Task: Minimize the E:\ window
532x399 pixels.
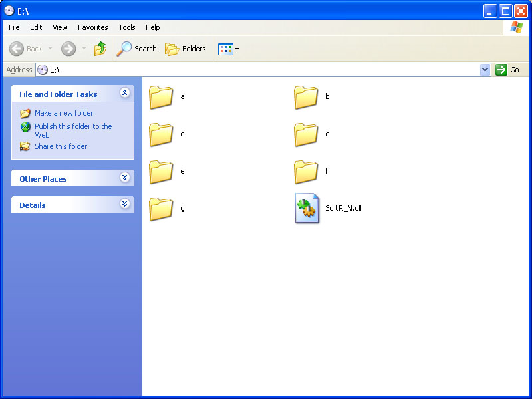Action: (x=490, y=11)
